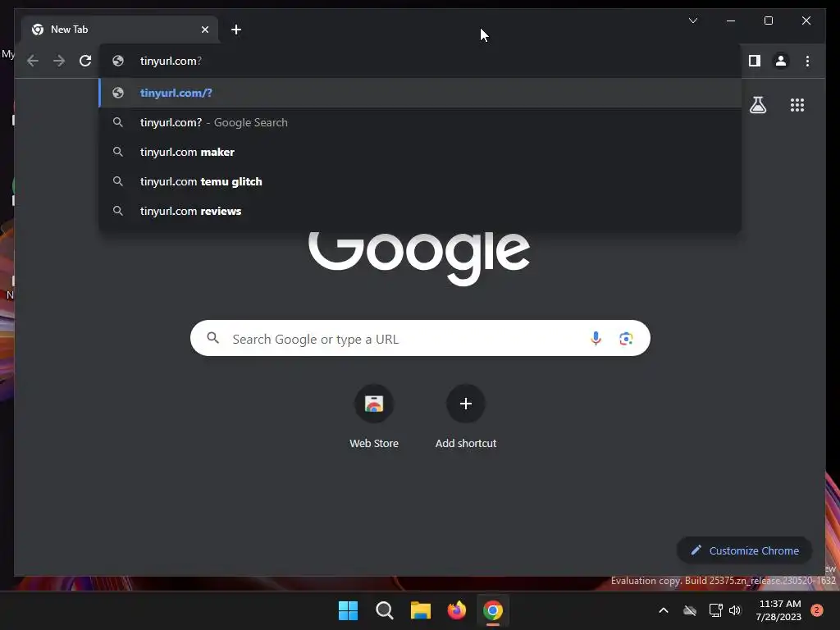This screenshot has height=630, width=840.
Task: Click the magnifier icon in the Google search box
Action: coord(212,338)
